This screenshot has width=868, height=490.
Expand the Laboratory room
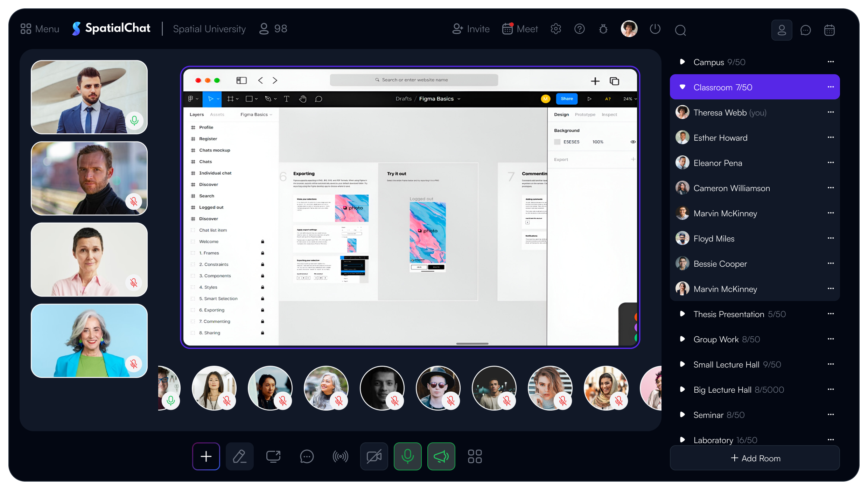(x=682, y=440)
